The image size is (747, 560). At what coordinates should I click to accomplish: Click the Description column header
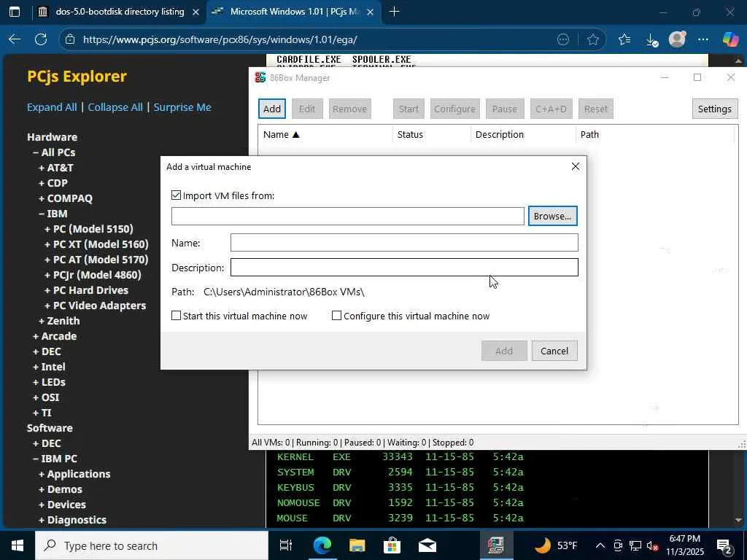pyautogui.click(x=523, y=134)
